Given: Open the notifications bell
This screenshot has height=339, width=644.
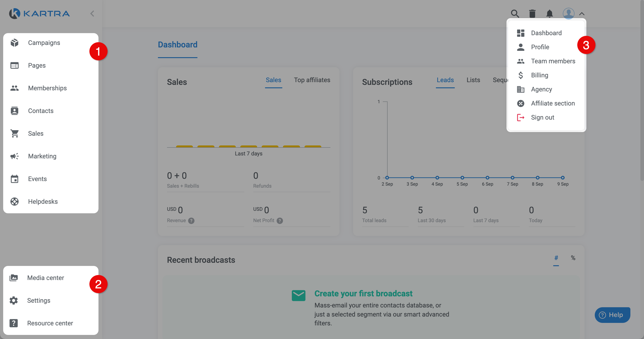Looking at the screenshot, I should coord(549,13).
